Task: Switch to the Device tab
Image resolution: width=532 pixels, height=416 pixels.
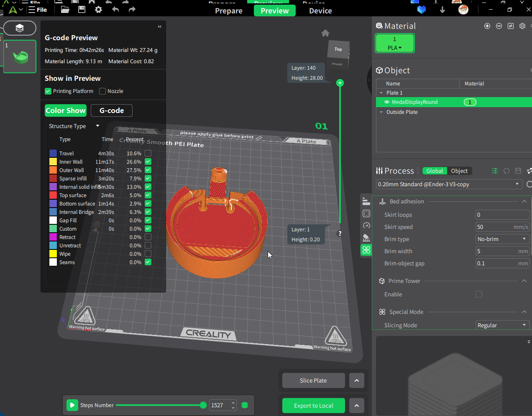Action: tap(320, 11)
